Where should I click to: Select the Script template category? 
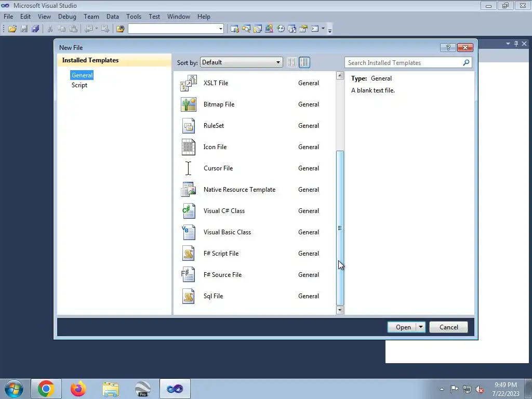coord(79,85)
